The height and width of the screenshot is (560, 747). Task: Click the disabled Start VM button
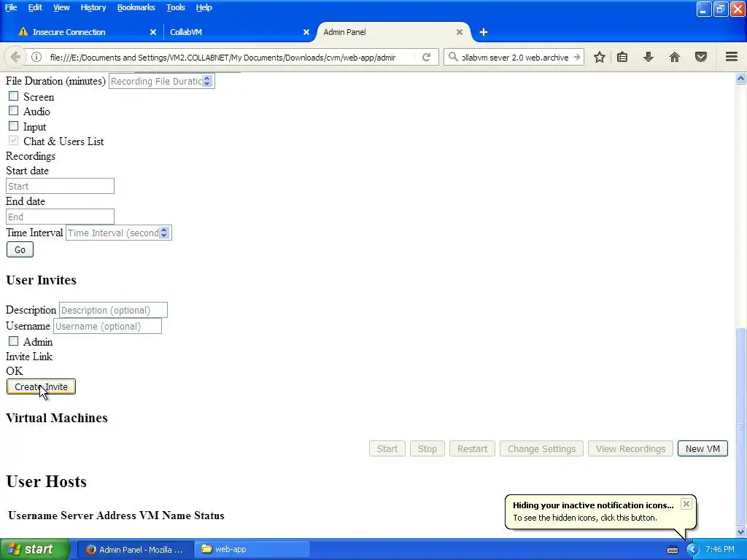[387, 448]
